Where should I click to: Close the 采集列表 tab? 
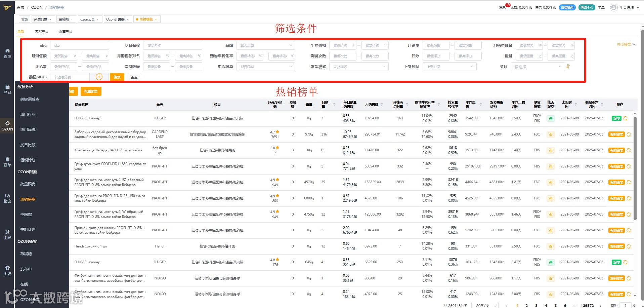coord(50,20)
